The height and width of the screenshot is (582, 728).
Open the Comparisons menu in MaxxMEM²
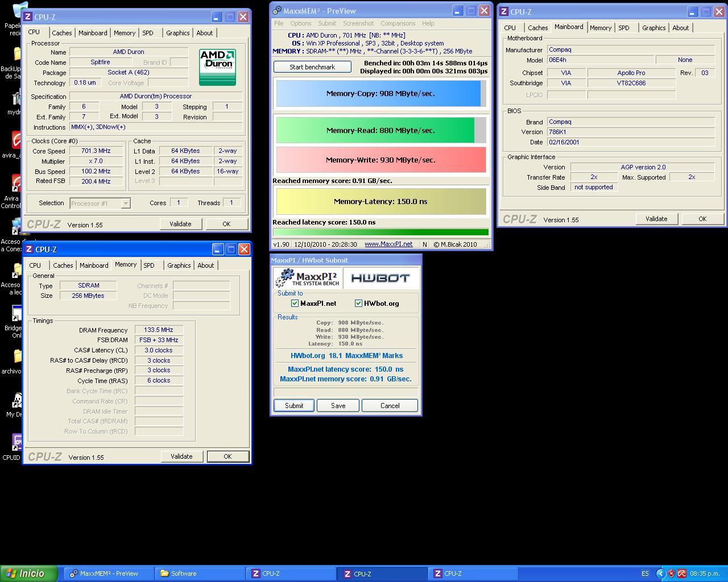coord(398,23)
